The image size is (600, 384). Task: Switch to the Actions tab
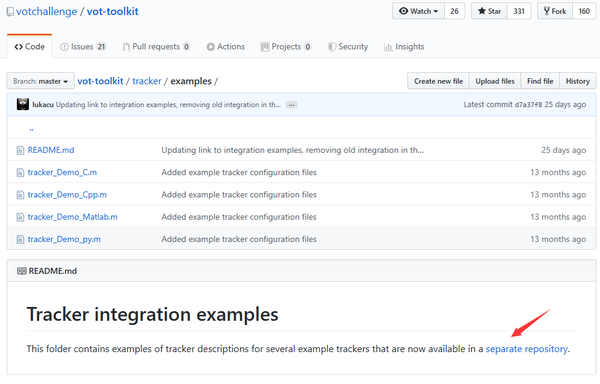[x=225, y=47]
